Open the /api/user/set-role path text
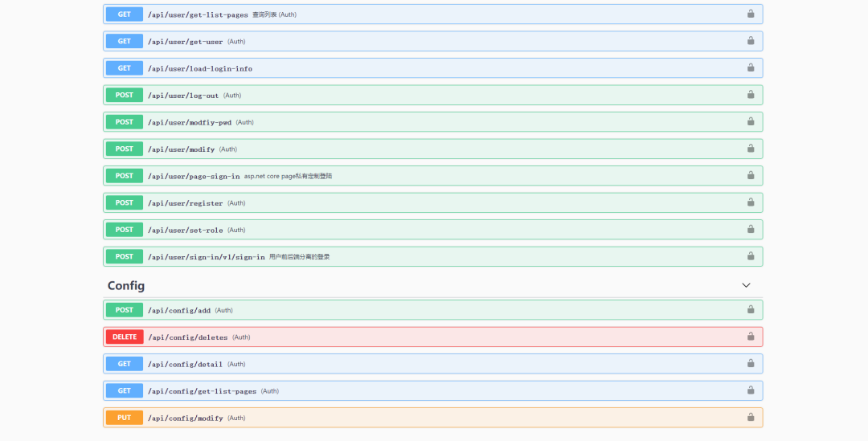The image size is (868, 441). pos(186,231)
